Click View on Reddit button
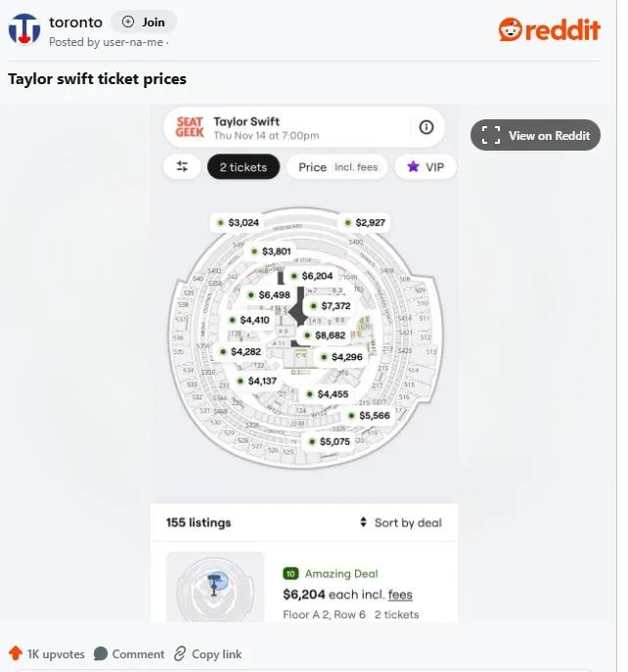Screen dimensions: 628x672 tap(535, 135)
